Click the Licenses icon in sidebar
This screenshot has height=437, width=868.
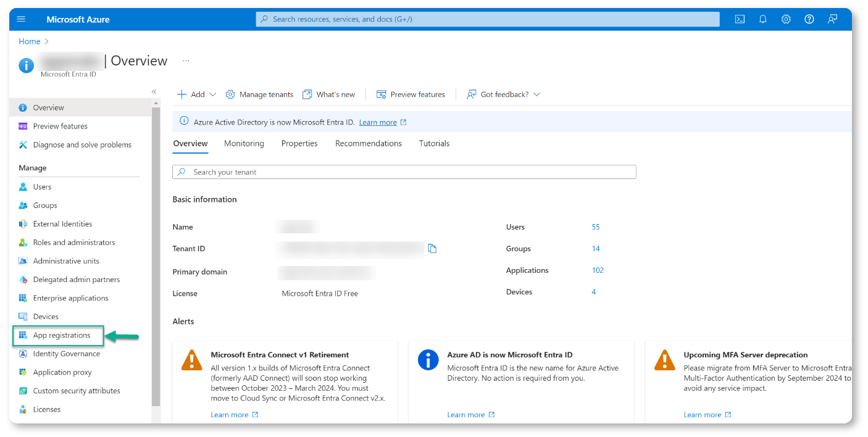[23, 409]
